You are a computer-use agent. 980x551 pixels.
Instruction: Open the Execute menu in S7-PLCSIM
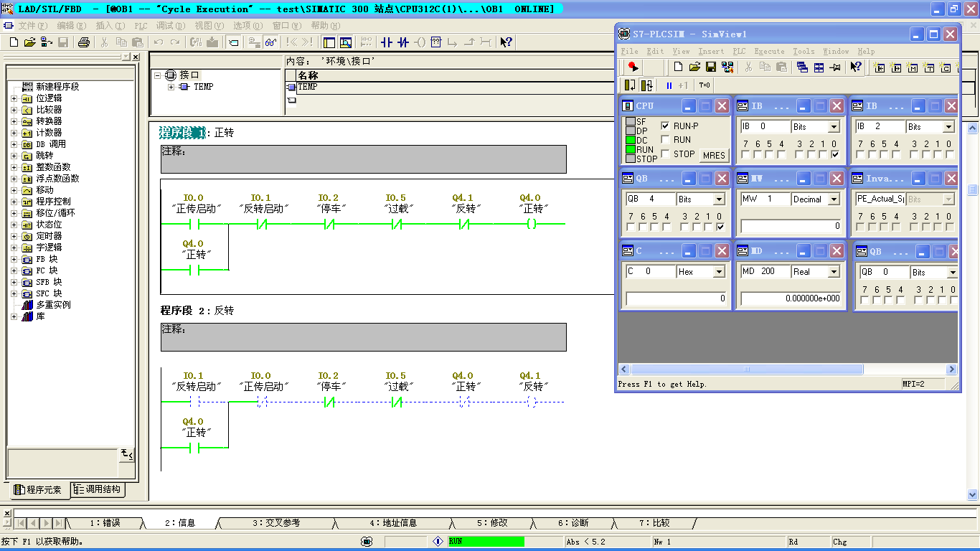pos(769,51)
